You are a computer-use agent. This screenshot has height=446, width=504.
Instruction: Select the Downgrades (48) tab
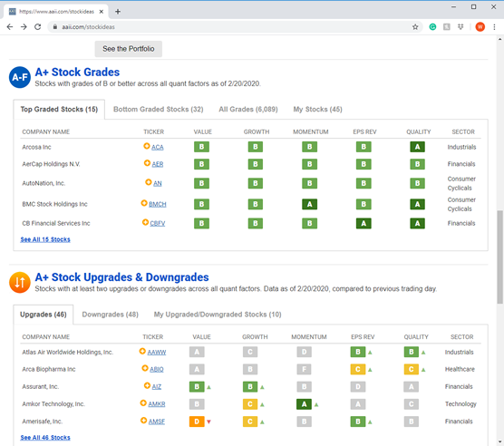tap(111, 315)
